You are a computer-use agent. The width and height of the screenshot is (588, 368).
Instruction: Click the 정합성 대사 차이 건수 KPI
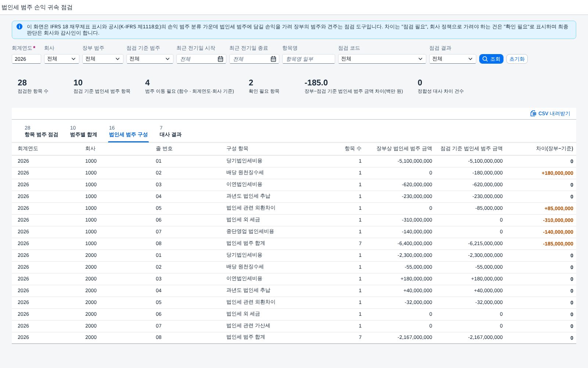click(441, 86)
